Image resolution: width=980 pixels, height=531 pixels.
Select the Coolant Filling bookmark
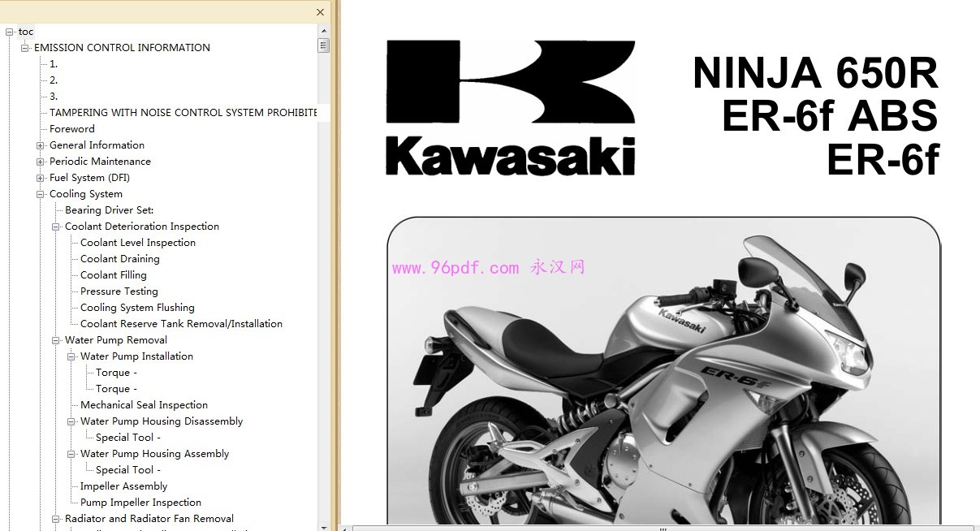click(x=114, y=275)
